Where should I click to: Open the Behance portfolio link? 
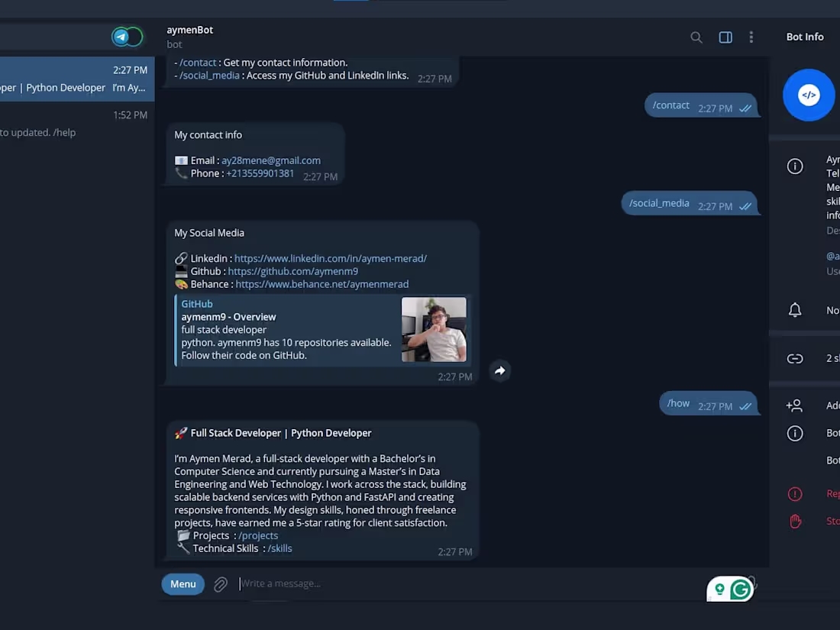click(321, 283)
